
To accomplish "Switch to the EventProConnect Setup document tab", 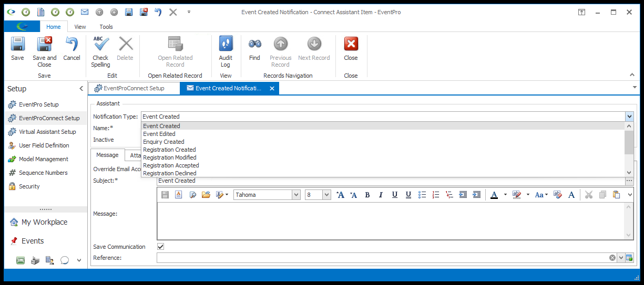I will pos(134,88).
